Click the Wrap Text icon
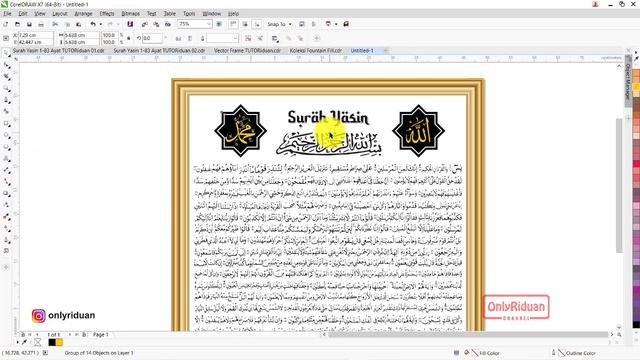Viewport: 640px width, 360px height. 275,38
